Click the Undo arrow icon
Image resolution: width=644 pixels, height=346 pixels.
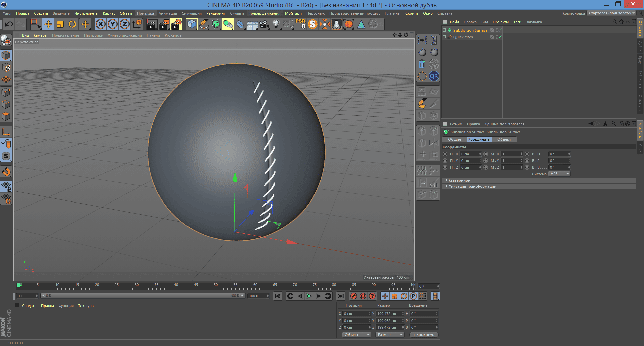point(9,24)
